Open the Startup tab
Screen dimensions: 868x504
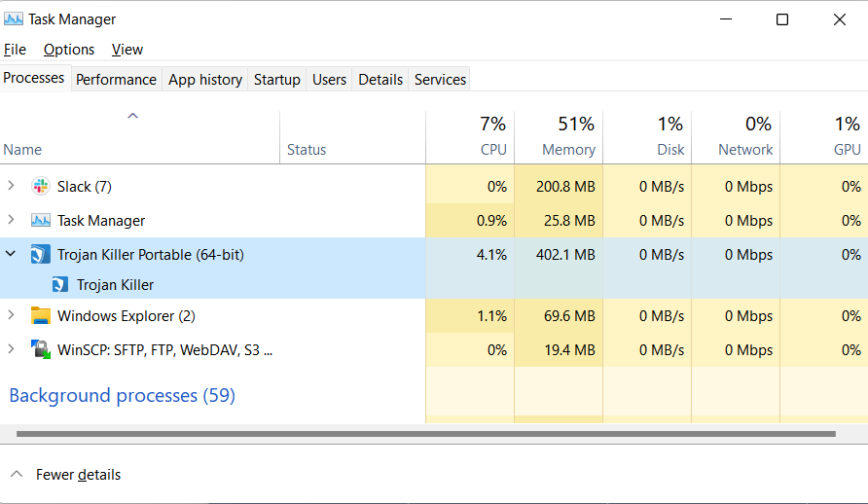pos(276,80)
